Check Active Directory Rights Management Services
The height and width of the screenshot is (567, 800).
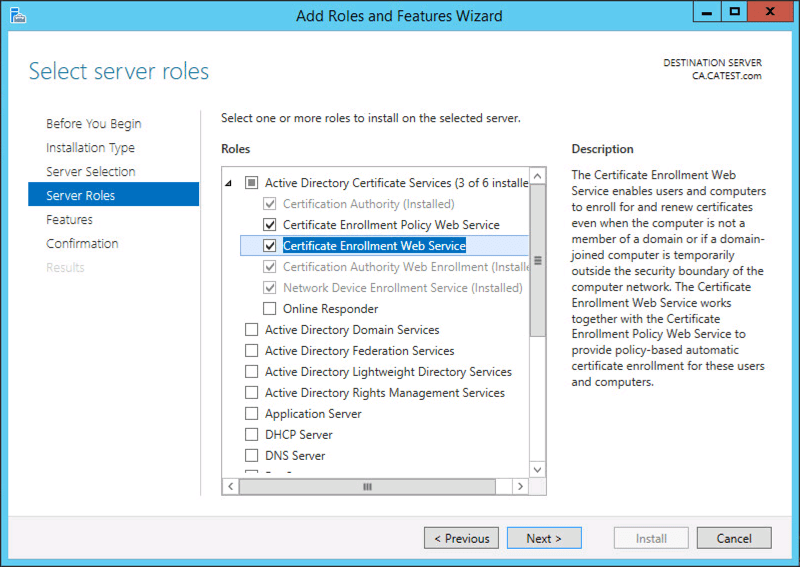click(252, 392)
